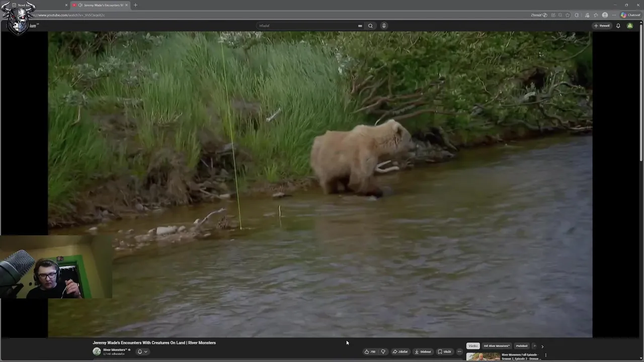Select the Od: River Monsters filter chip
The height and width of the screenshot is (362, 644).
497,346
